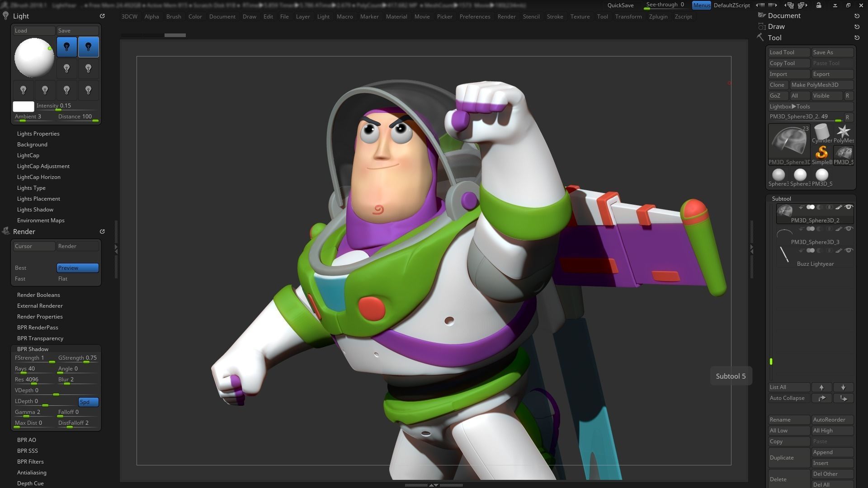Expand the BPR RenderPass section
Viewport: 868px width, 488px height.
(38, 328)
